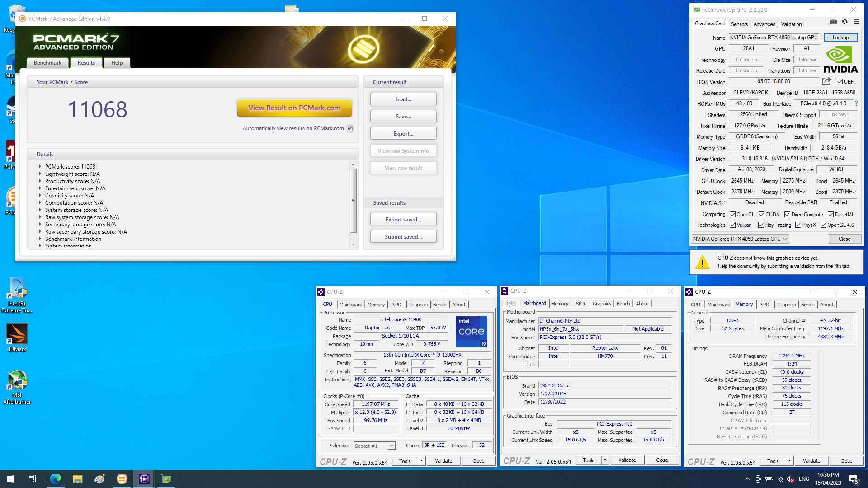
Task: Toggle the DirectCompute checkbox
Action: pyautogui.click(x=788, y=215)
